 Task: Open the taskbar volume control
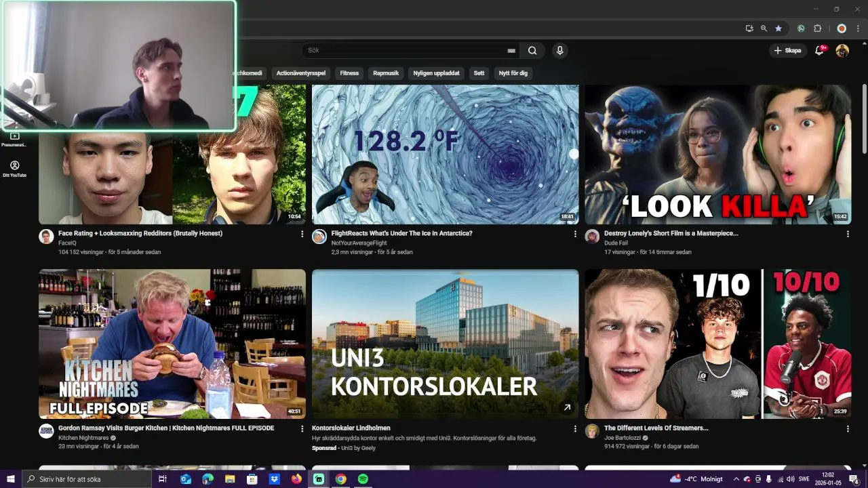(x=790, y=479)
